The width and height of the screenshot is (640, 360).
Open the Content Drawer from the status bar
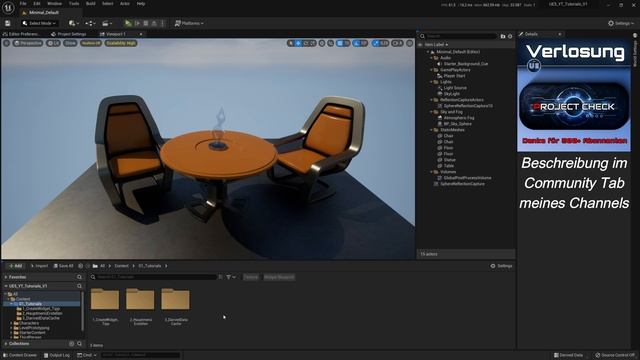point(20,355)
